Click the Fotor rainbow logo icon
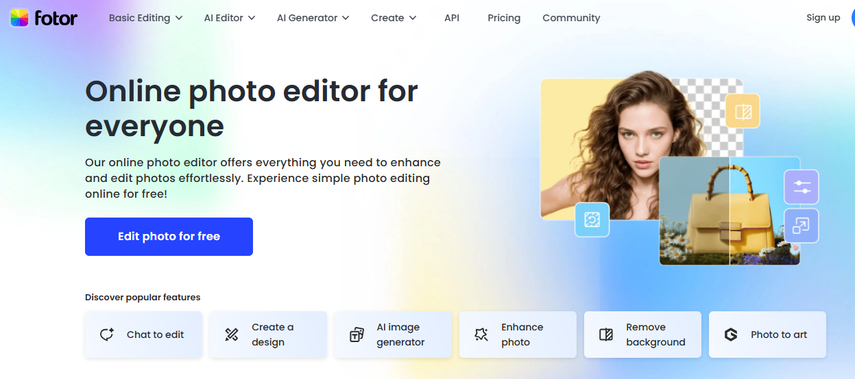 [19, 18]
